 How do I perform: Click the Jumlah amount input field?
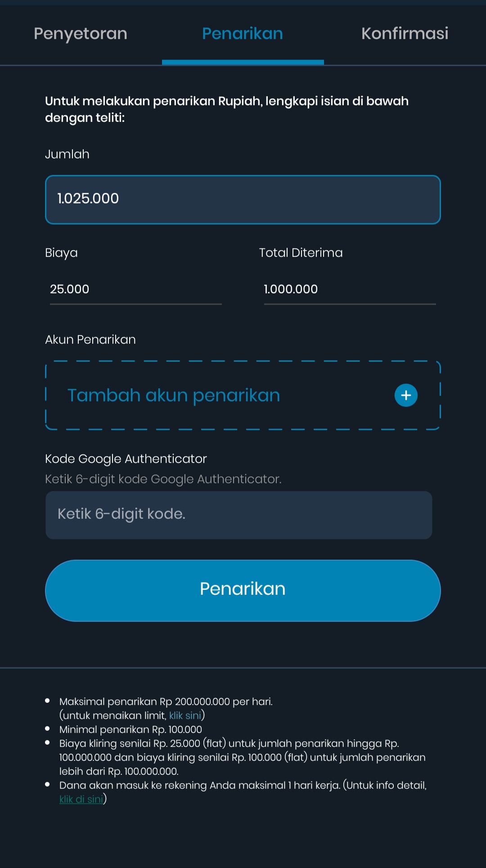pos(243,199)
